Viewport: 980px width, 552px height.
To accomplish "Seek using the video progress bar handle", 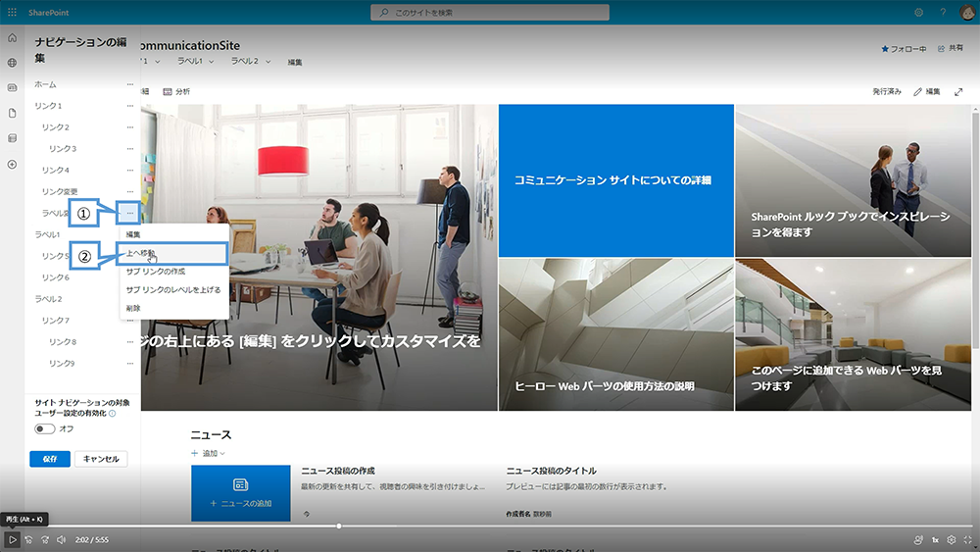I will [x=339, y=527].
